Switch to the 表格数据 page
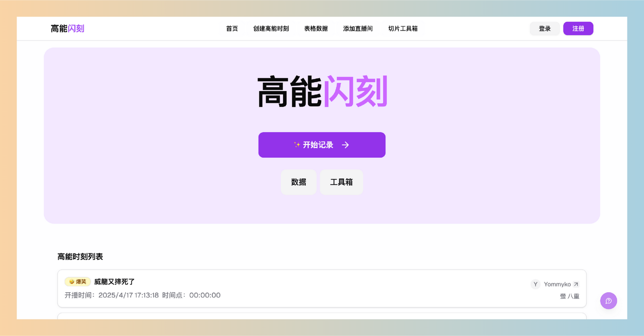This screenshot has height=336, width=644. [x=316, y=28]
